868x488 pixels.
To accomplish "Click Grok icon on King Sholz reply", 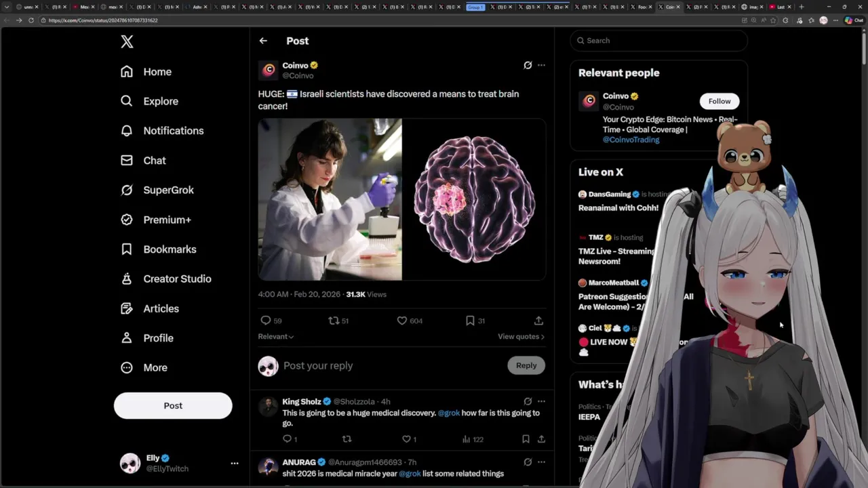I will [528, 401].
